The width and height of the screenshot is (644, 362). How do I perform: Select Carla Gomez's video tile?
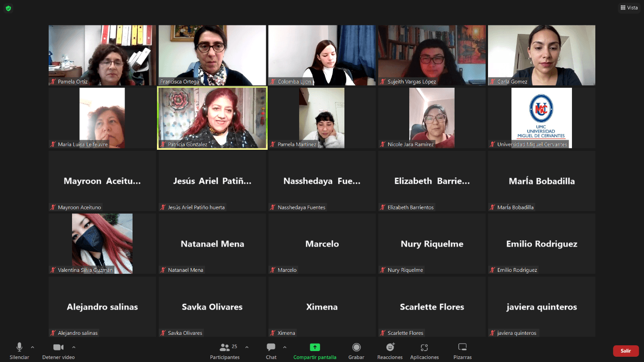click(x=541, y=55)
